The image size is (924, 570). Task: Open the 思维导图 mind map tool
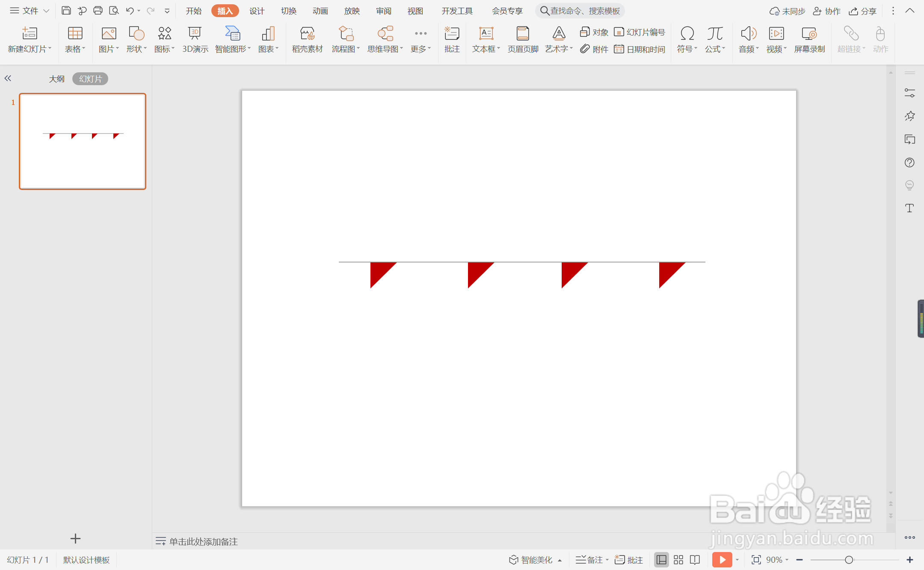(385, 39)
